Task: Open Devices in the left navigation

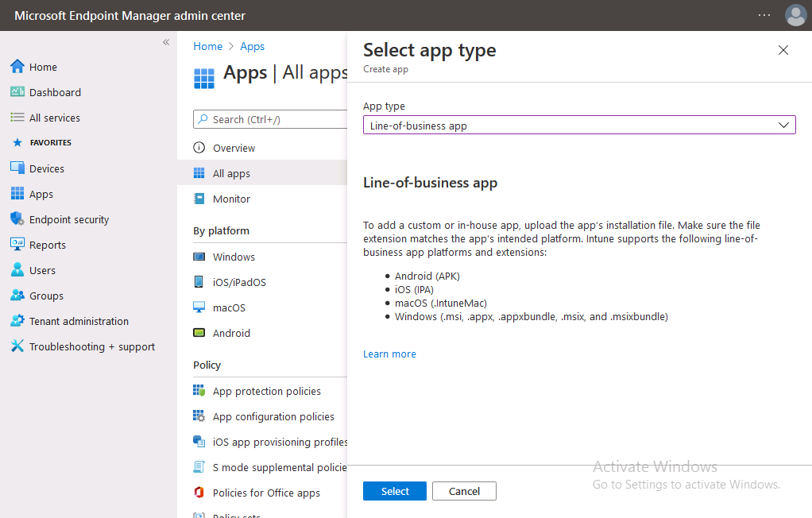Action: (47, 168)
